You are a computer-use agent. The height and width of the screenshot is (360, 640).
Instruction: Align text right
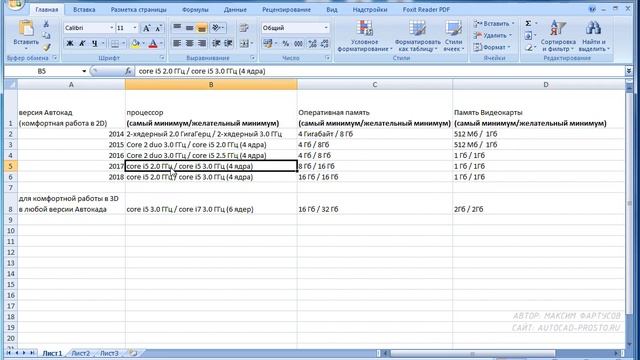click(x=202, y=43)
